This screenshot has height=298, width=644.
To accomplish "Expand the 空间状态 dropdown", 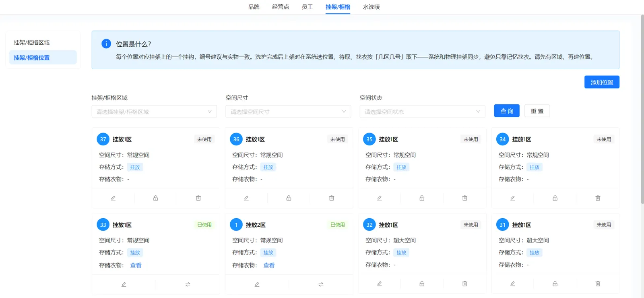I will [x=422, y=112].
